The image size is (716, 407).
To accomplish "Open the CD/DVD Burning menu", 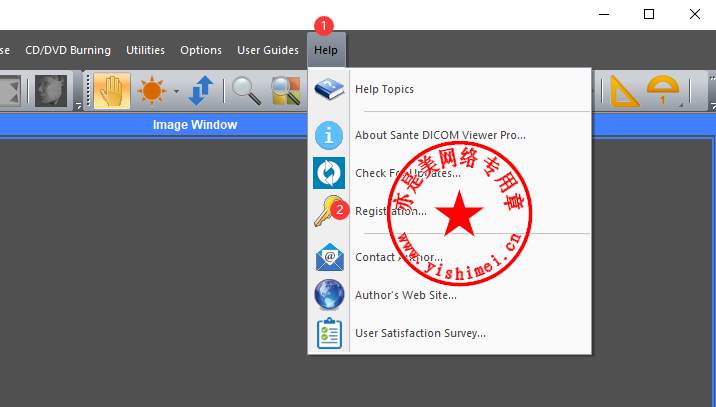I will 68,50.
